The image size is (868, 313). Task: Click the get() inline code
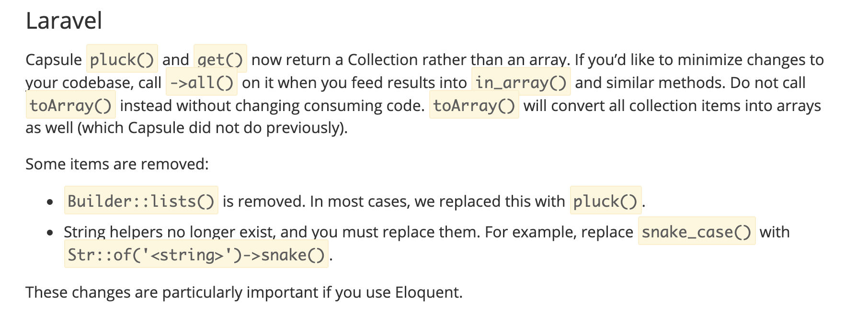point(220,59)
